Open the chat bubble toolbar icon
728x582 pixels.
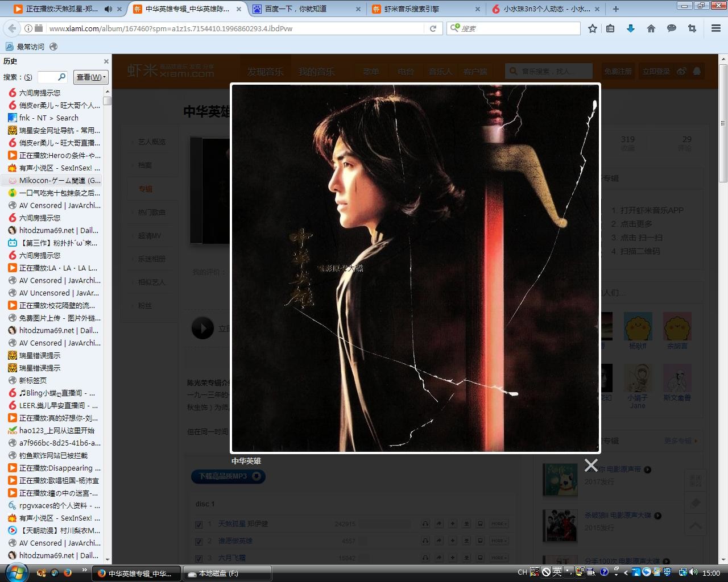coord(672,28)
